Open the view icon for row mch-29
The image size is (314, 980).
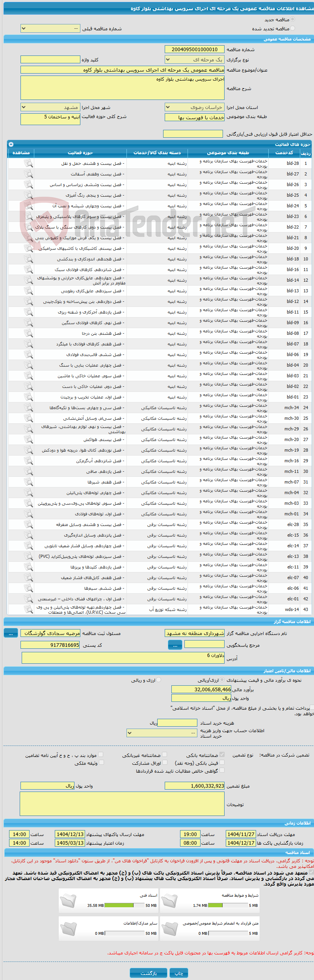tap(28, 429)
